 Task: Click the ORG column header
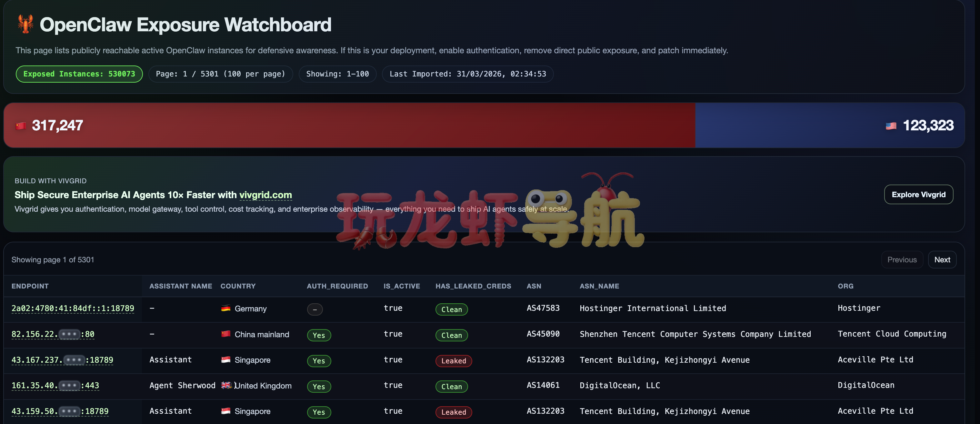[x=845, y=286]
